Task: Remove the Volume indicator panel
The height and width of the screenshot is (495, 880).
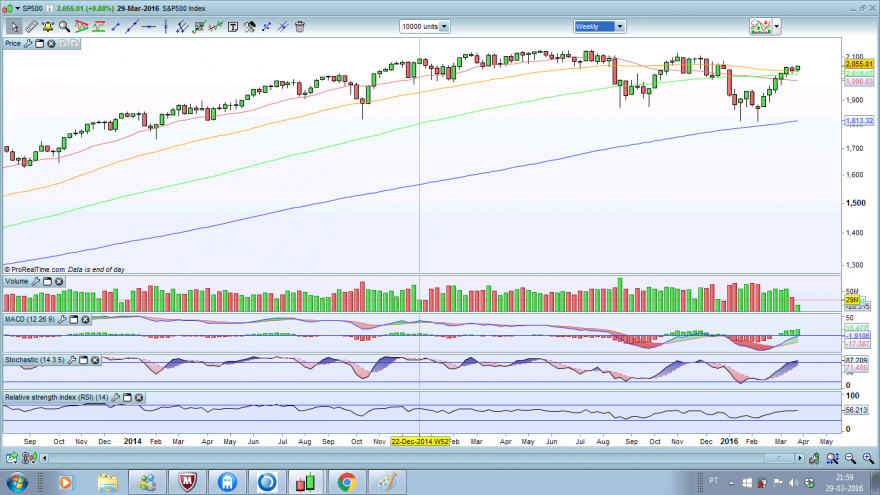Action: point(59,281)
